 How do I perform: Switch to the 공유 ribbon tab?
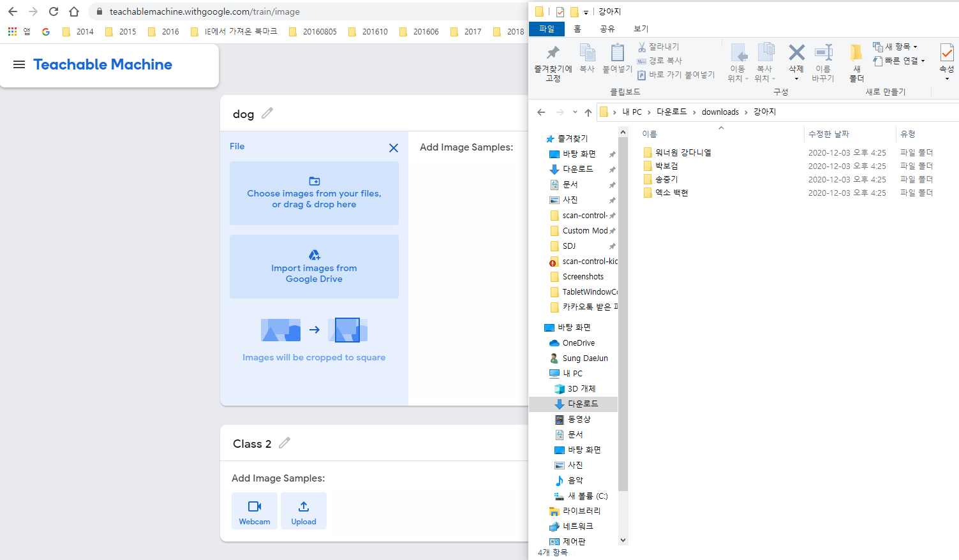(x=607, y=29)
